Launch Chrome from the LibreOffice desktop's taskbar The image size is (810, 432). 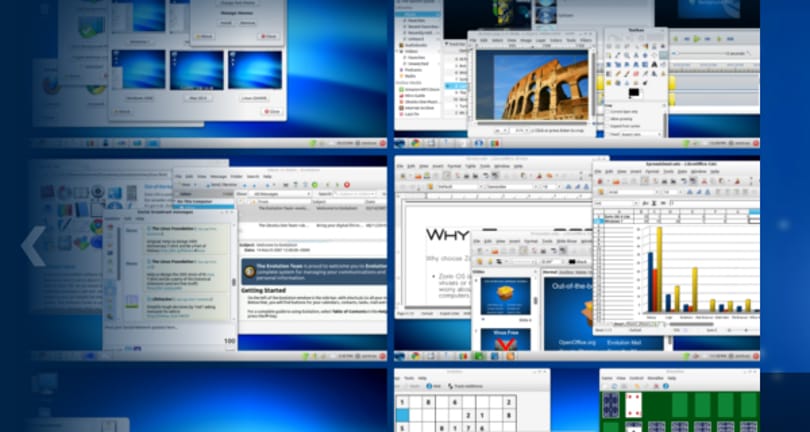(x=414, y=356)
